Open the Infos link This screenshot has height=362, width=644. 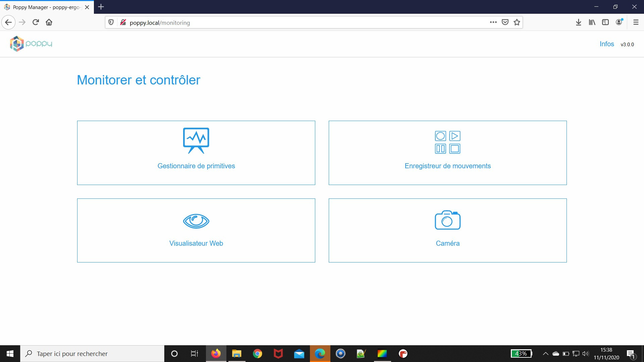[607, 44]
